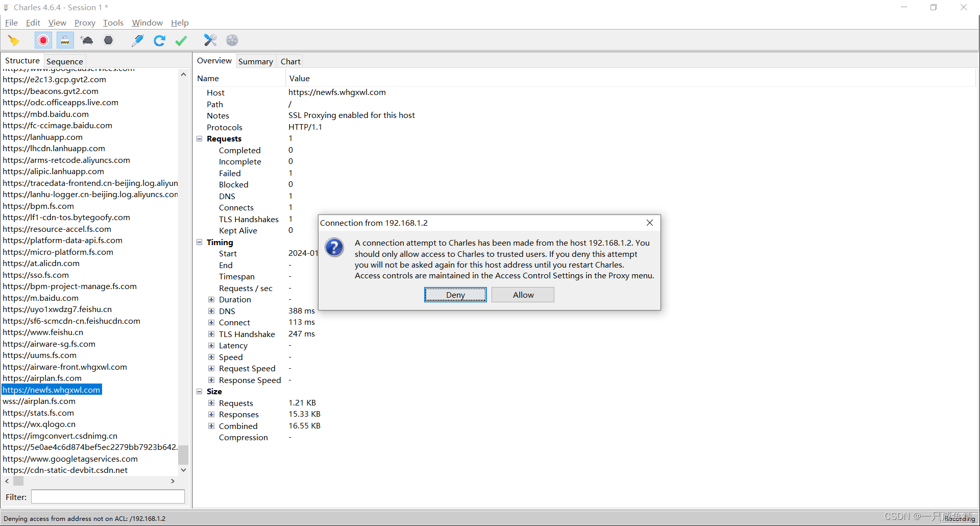Switch to the Sequence tab
This screenshot has width=980, height=526.
coord(65,61)
